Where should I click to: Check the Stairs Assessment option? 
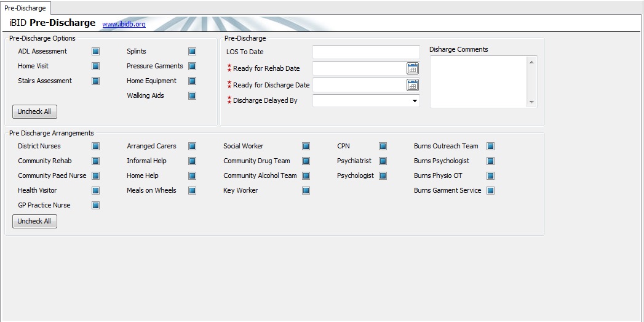click(95, 81)
